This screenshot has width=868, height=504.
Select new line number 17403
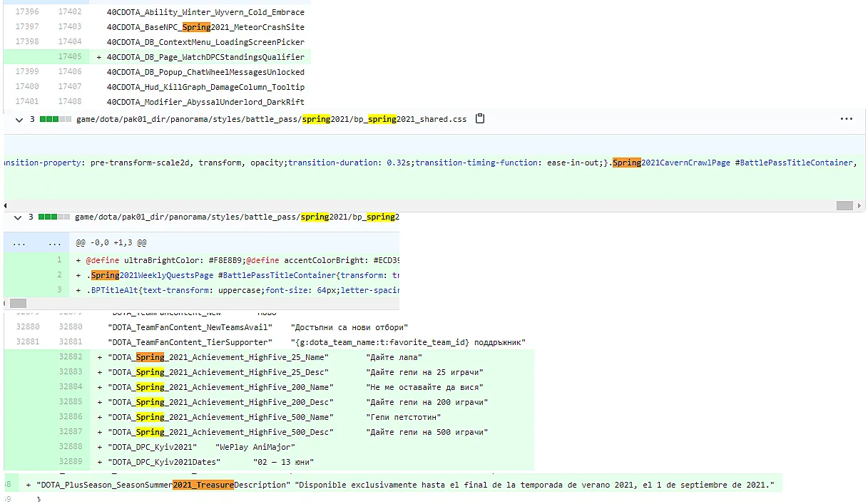[x=70, y=27]
